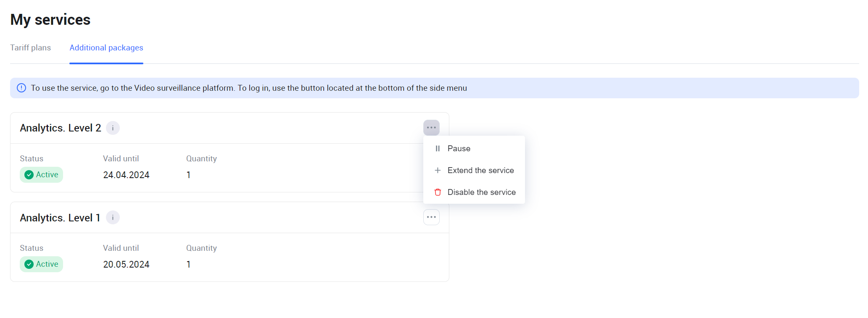Click the green checkmark in Level 2 status
Screen dimensions: 868x318
(x=29, y=175)
